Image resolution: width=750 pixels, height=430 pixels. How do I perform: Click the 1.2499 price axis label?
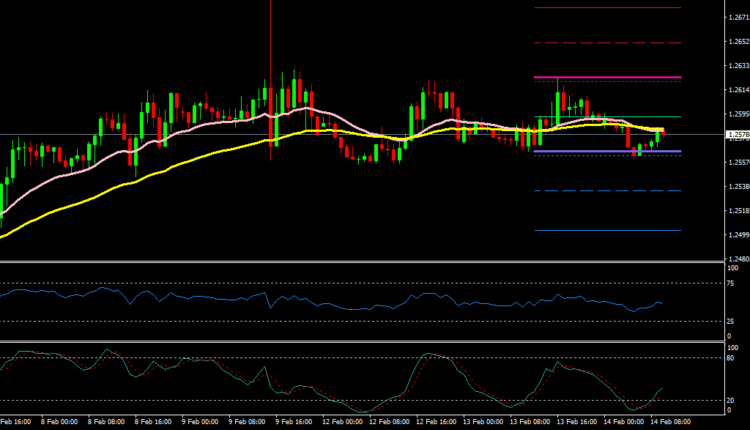736,235
